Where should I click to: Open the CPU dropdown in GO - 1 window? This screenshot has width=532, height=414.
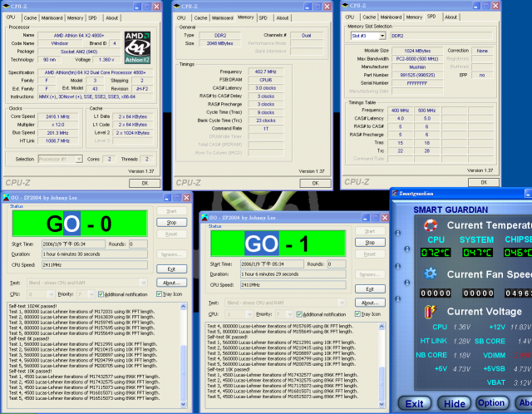pos(249,314)
